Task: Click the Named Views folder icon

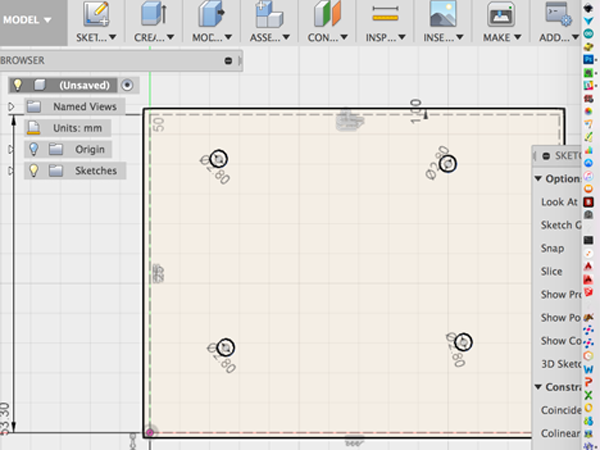Action: pos(34,106)
